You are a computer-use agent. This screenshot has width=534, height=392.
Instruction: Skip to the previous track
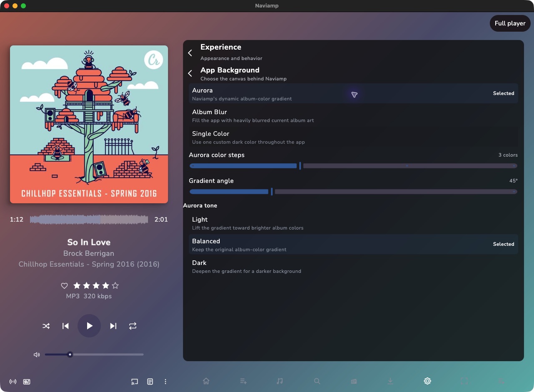point(65,326)
